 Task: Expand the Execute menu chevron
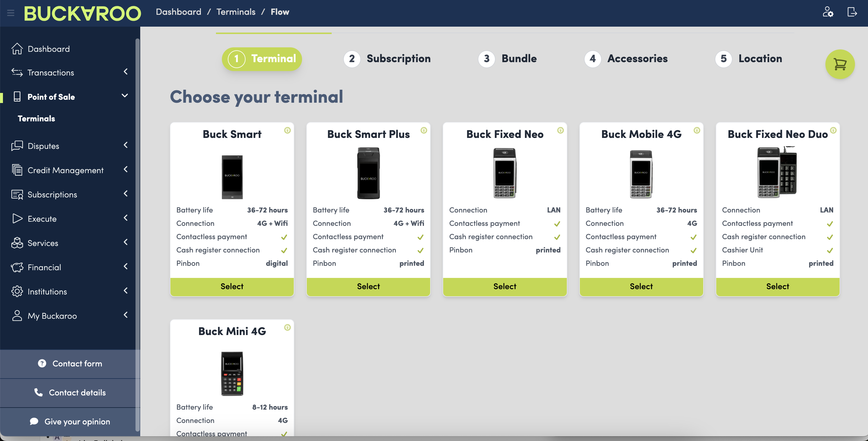[x=126, y=218]
